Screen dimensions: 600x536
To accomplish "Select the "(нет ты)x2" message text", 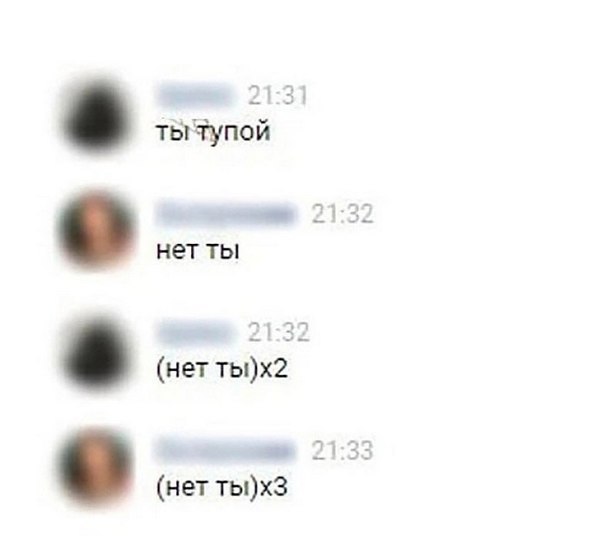I will [222, 370].
